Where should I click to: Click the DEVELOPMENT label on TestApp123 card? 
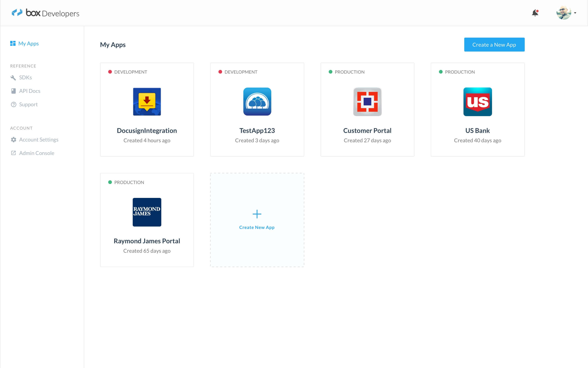pyautogui.click(x=241, y=72)
